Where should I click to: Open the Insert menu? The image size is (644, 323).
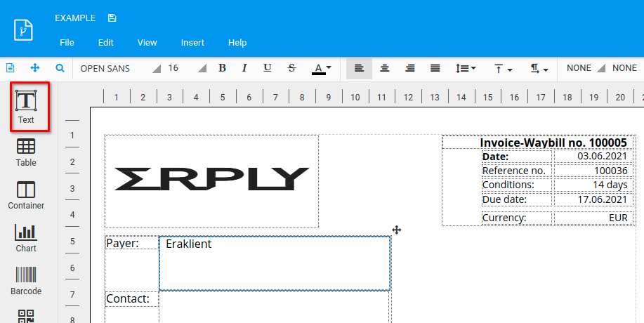[192, 43]
